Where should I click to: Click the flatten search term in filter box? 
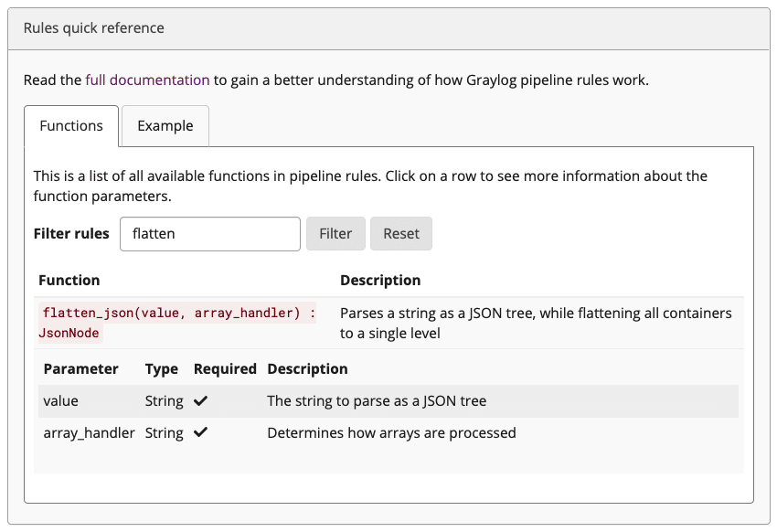coord(151,233)
